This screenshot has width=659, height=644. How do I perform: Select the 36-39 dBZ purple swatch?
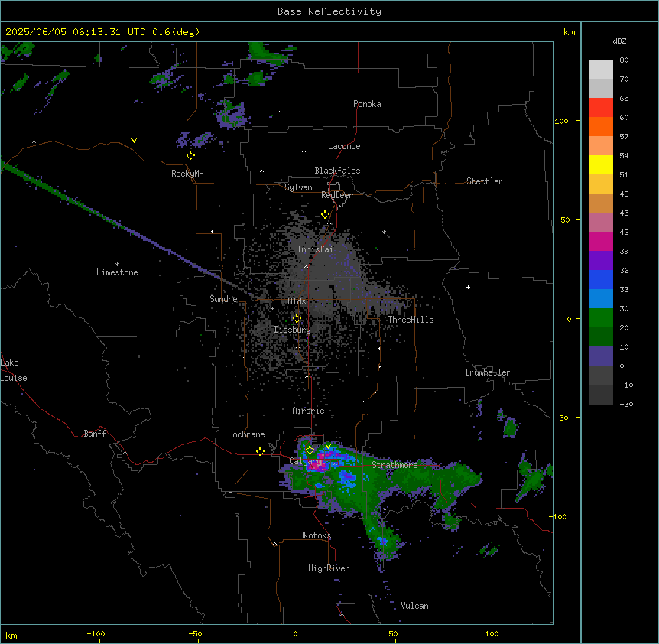pyautogui.click(x=601, y=261)
